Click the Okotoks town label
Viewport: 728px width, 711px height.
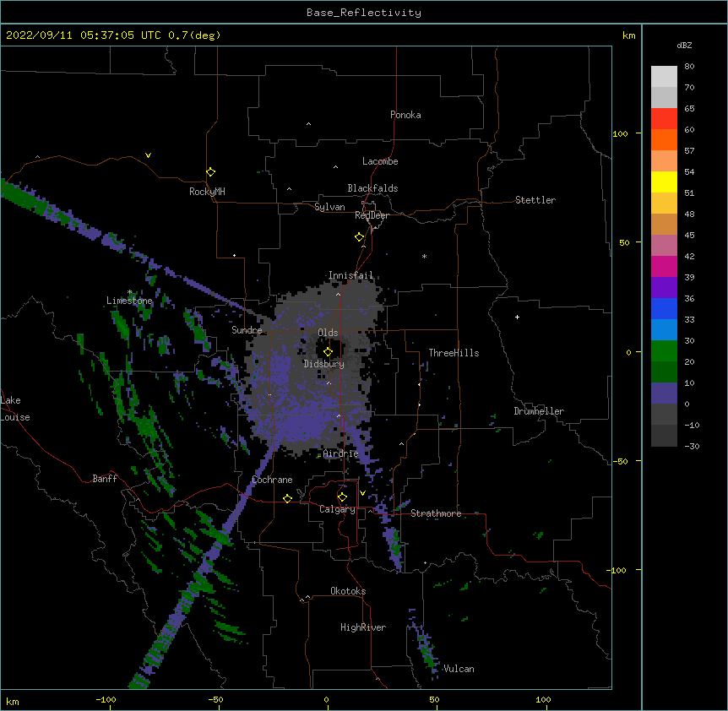click(x=348, y=591)
